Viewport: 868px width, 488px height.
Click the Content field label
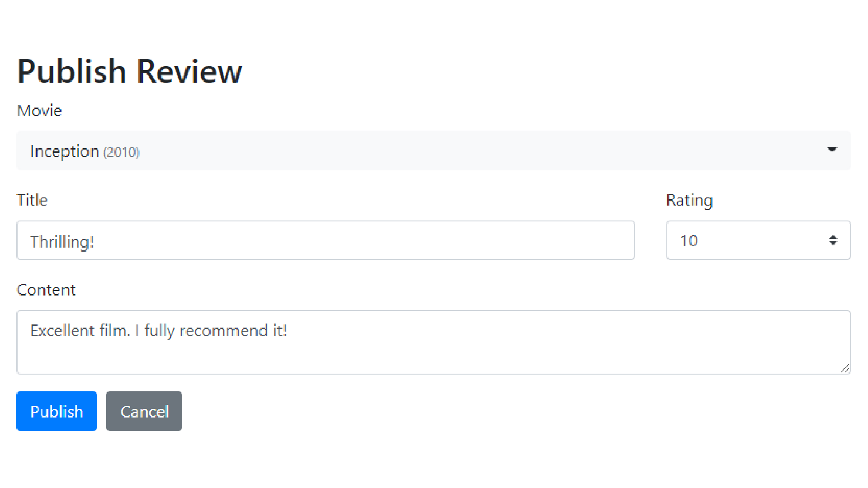(x=46, y=290)
